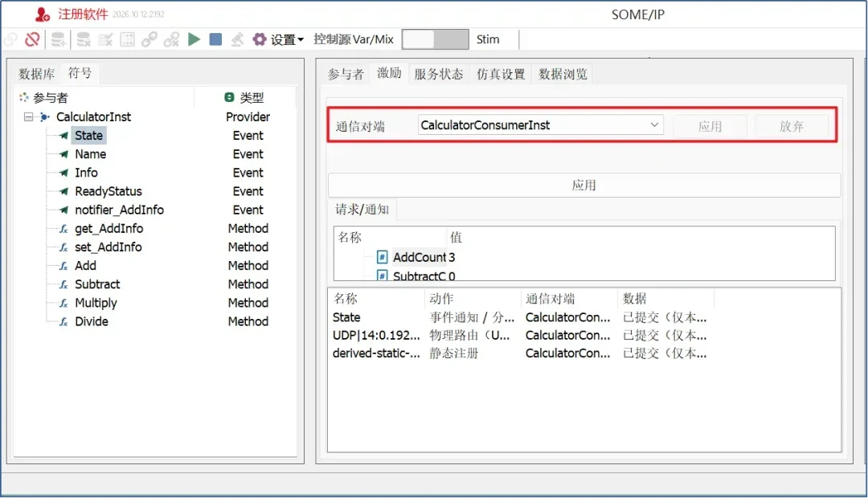Click the chain link toolbar icon
The width and height of the screenshot is (868, 498).
click(x=149, y=39)
